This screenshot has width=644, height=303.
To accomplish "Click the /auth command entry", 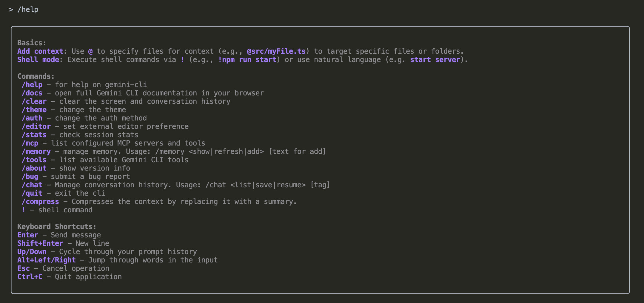I will (32, 118).
